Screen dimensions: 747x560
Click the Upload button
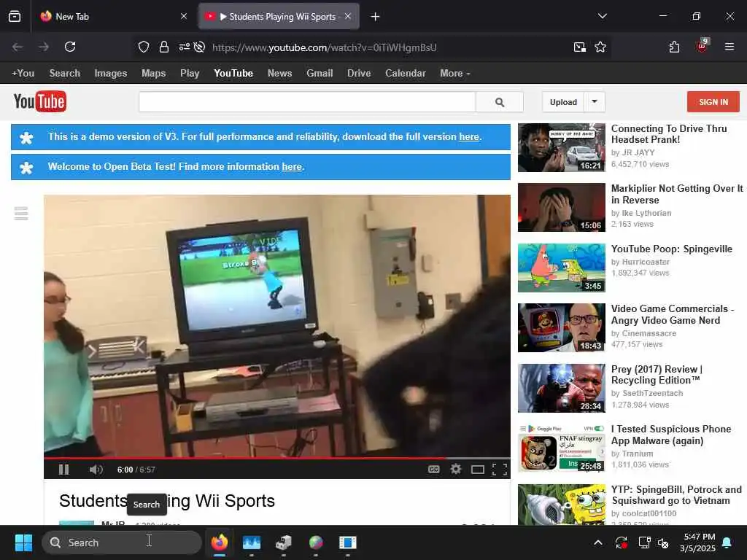[x=563, y=102]
